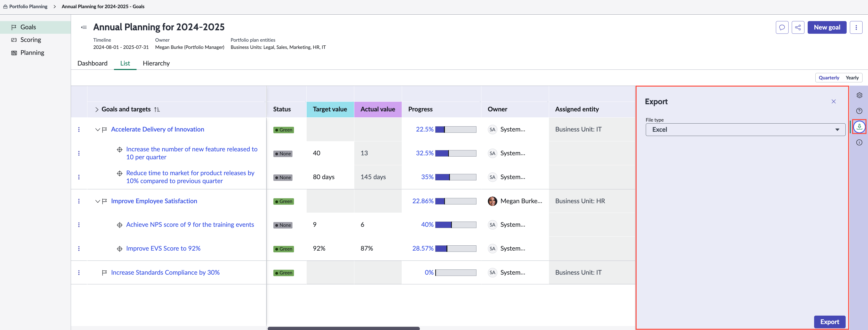
Task: Open row menu for Achieve NPS score
Action: [79, 225]
